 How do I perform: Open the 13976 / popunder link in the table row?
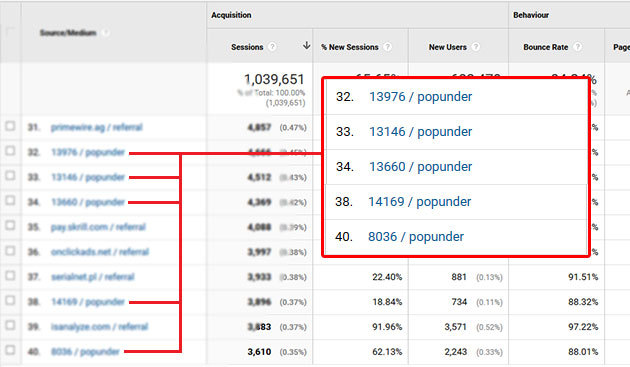coord(88,152)
